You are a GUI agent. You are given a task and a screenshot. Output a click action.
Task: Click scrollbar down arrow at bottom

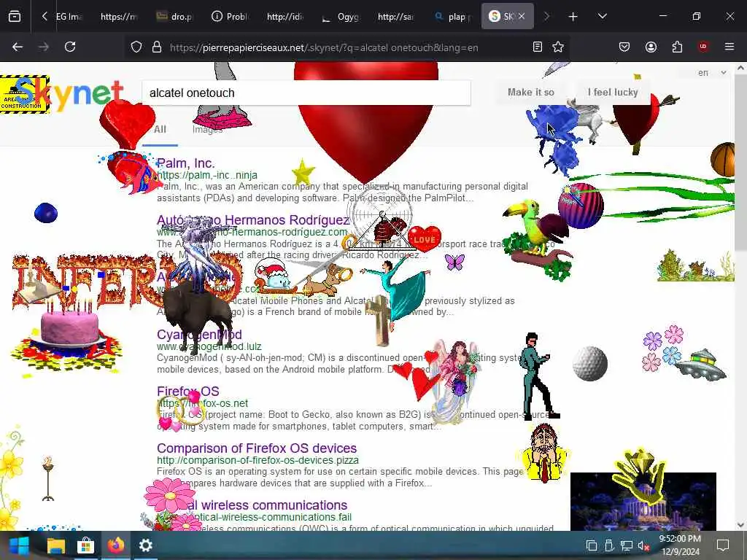pos(740,525)
